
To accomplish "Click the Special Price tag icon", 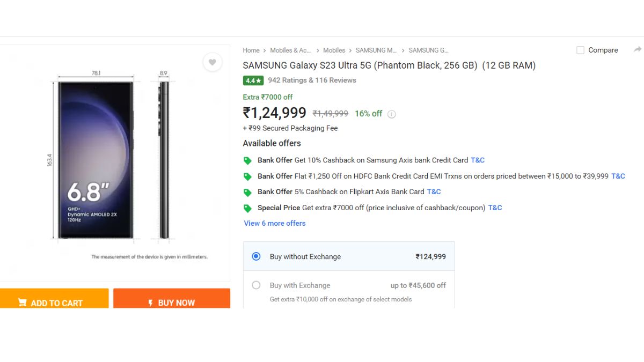I will tap(247, 208).
